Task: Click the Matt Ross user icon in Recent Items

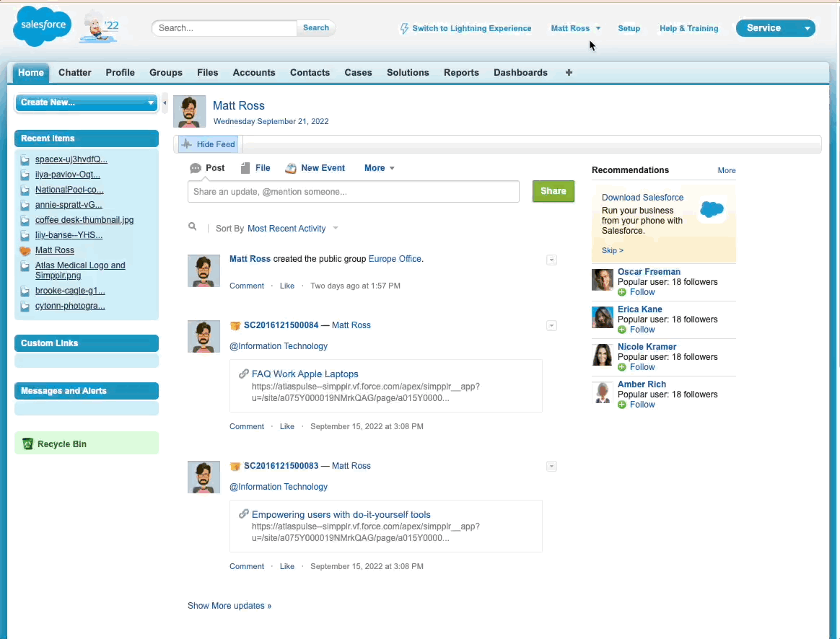Action: coord(25,250)
